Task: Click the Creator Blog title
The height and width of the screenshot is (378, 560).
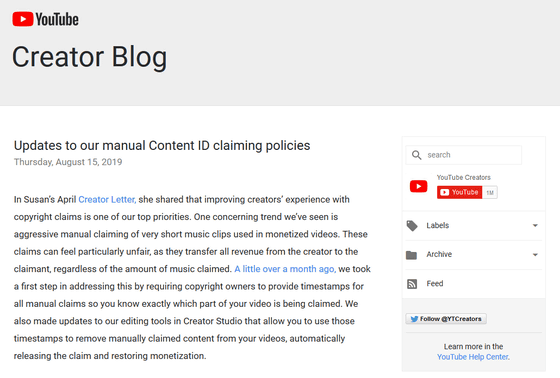Action: [89, 57]
